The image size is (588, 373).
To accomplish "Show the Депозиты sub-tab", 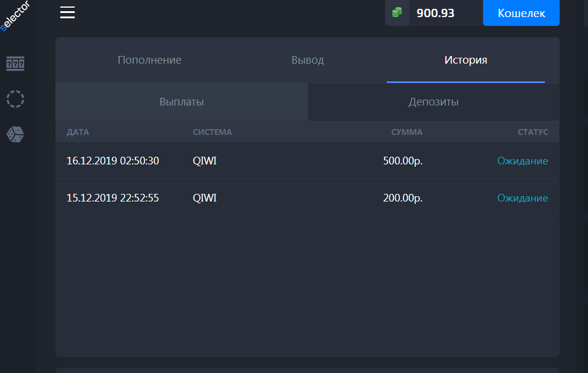I will [433, 102].
